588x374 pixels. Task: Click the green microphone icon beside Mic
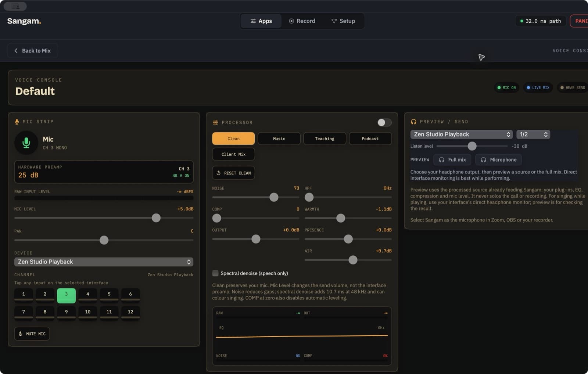pyautogui.click(x=26, y=143)
